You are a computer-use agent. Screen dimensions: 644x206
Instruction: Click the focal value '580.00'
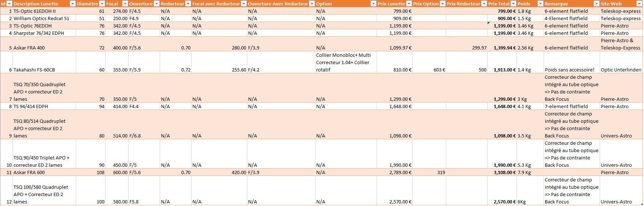(x=120, y=202)
